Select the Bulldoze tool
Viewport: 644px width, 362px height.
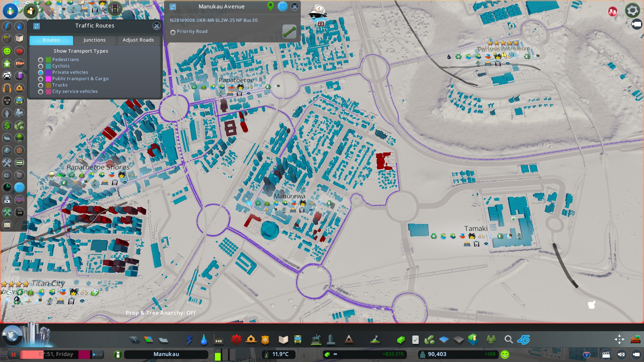[635, 340]
